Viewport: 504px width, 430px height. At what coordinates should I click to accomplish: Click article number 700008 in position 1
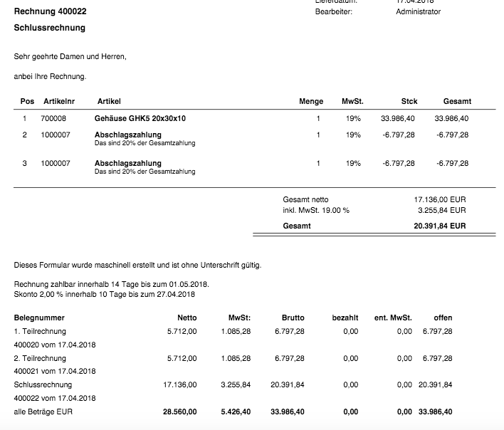pos(53,118)
